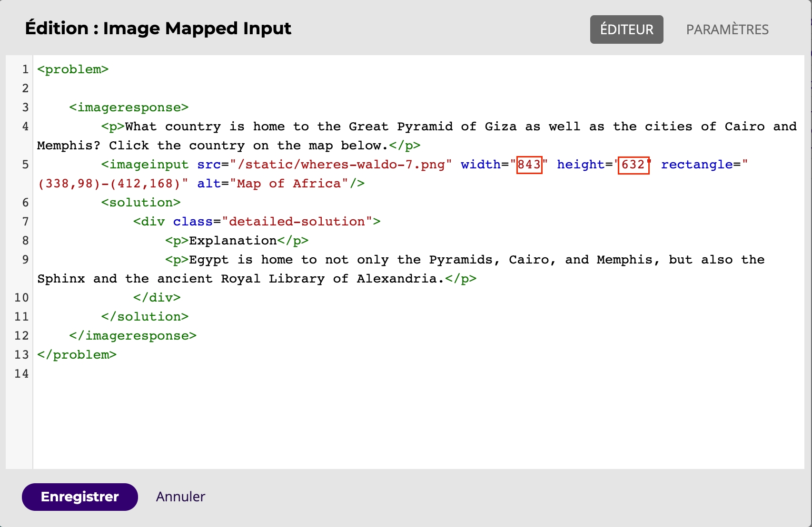Open the PARAMÈTRES tab
The image size is (812, 527).
click(x=727, y=29)
